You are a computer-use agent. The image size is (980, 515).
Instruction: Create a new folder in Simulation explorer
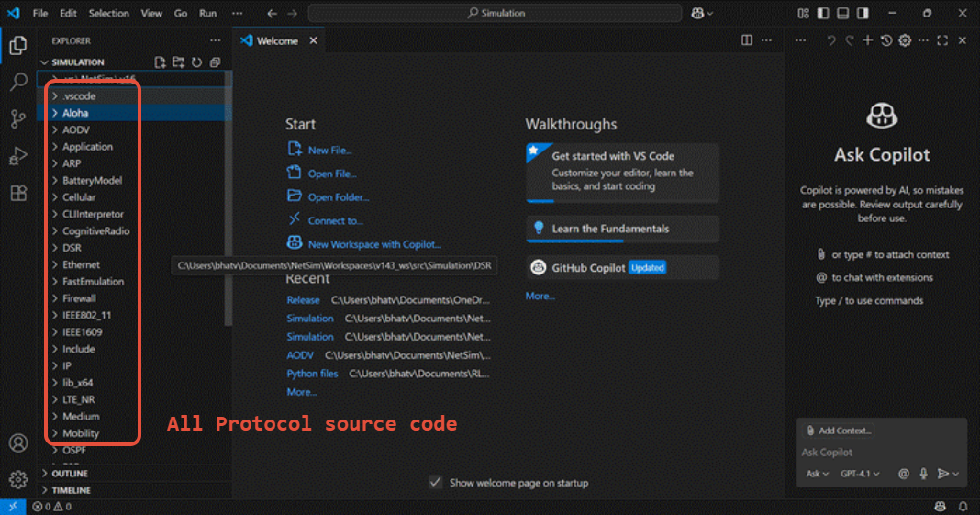click(178, 62)
